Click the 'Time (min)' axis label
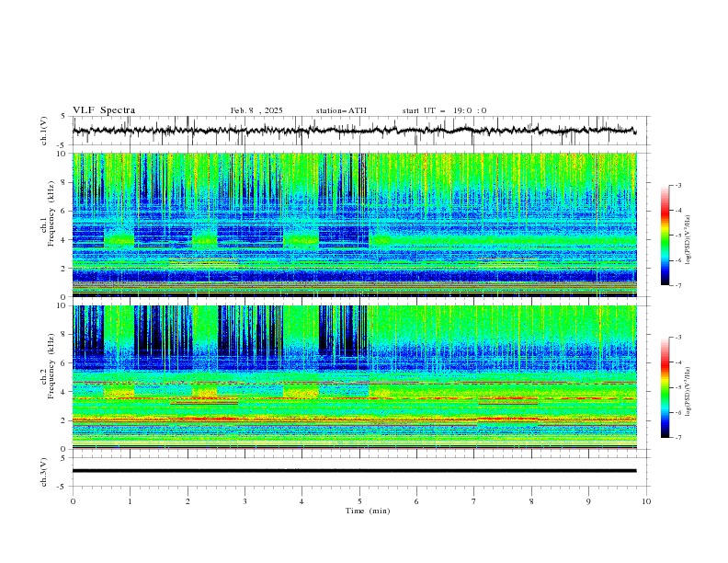 pyautogui.click(x=368, y=511)
